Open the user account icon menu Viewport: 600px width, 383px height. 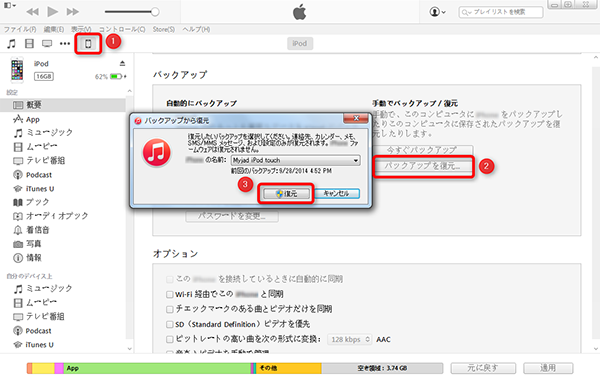[x=437, y=12]
